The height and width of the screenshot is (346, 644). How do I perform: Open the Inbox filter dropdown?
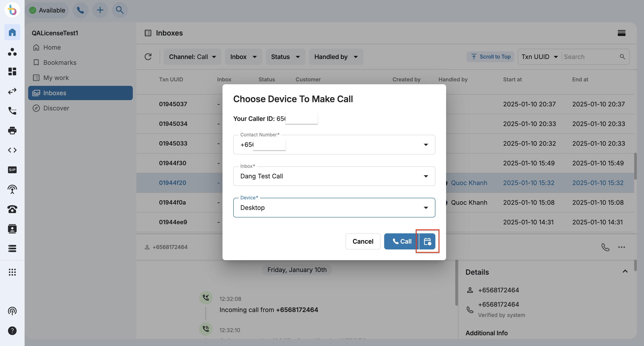(x=243, y=57)
